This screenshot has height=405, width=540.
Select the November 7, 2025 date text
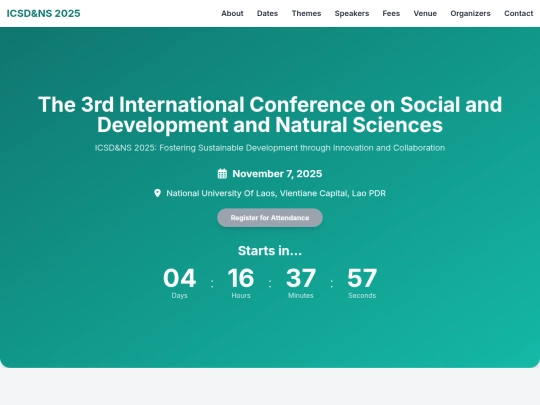click(277, 174)
